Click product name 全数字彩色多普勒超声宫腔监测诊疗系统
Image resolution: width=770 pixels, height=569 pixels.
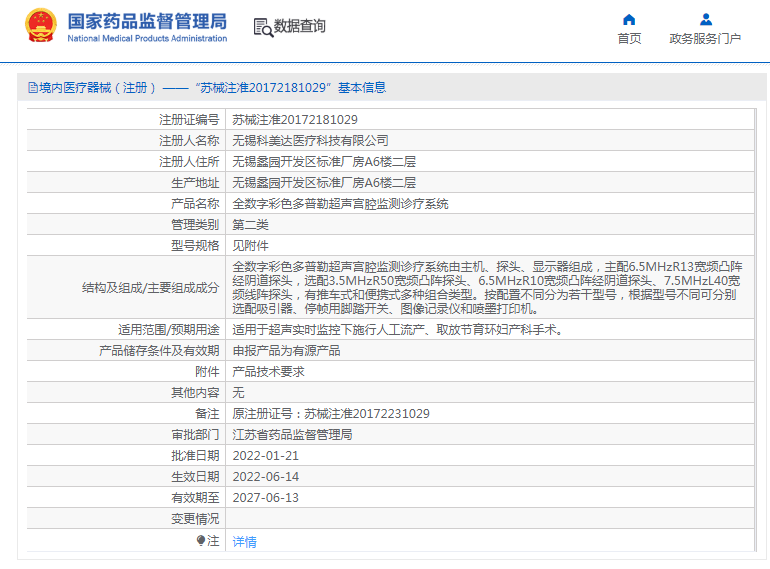tap(340, 204)
